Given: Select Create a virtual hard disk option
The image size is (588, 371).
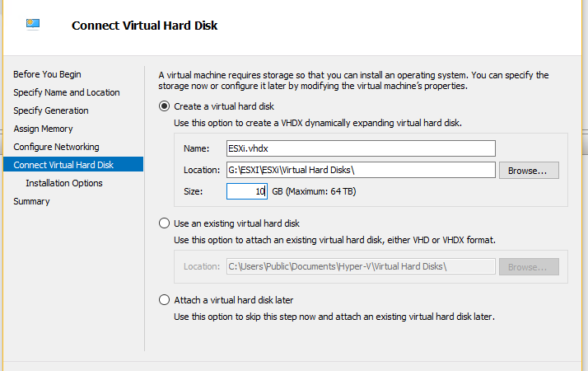Looking at the screenshot, I should point(165,106).
